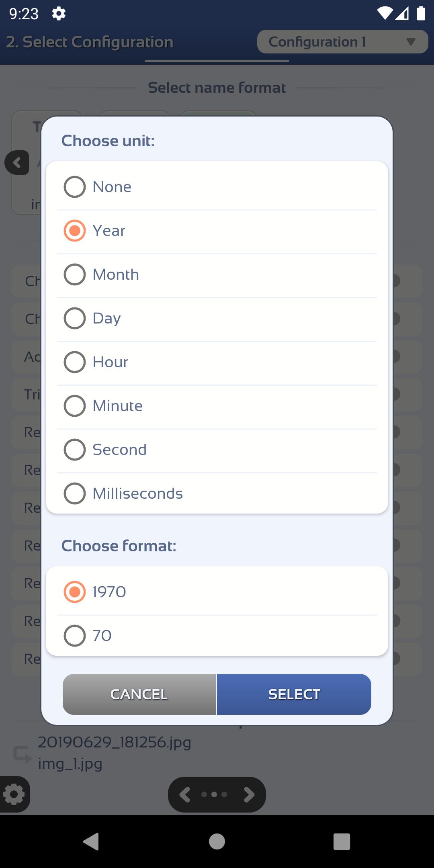The height and width of the screenshot is (868, 434).
Task: Tap the CANCEL button
Action: [139, 694]
